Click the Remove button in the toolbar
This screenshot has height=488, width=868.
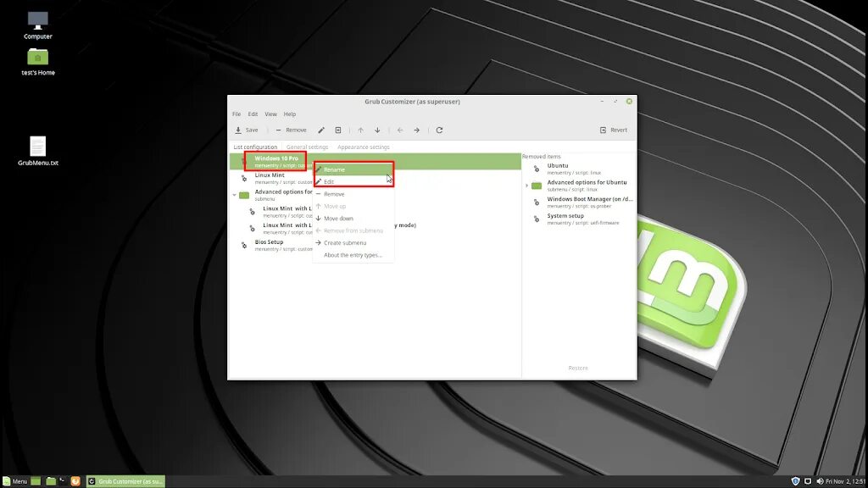coord(292,130)
